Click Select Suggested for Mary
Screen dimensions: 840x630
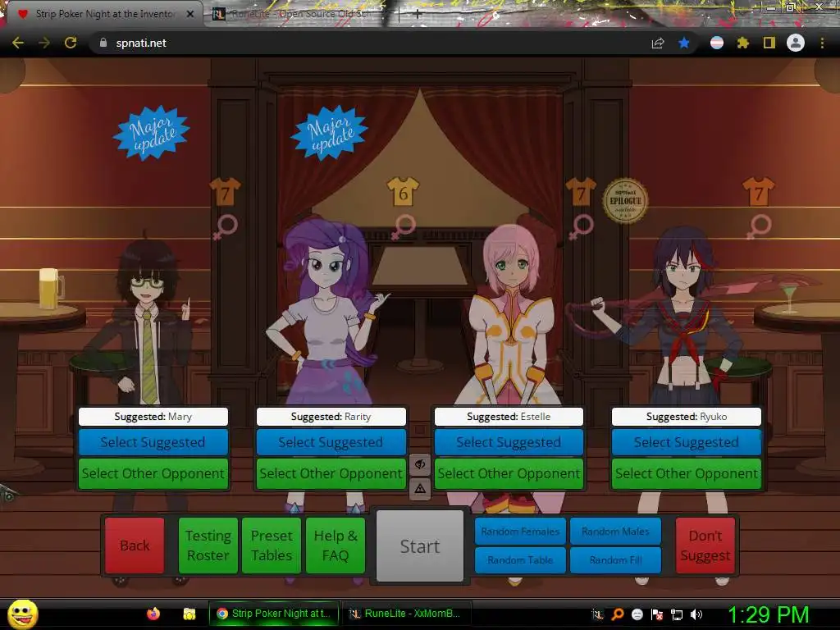click(x=153, y=442)
